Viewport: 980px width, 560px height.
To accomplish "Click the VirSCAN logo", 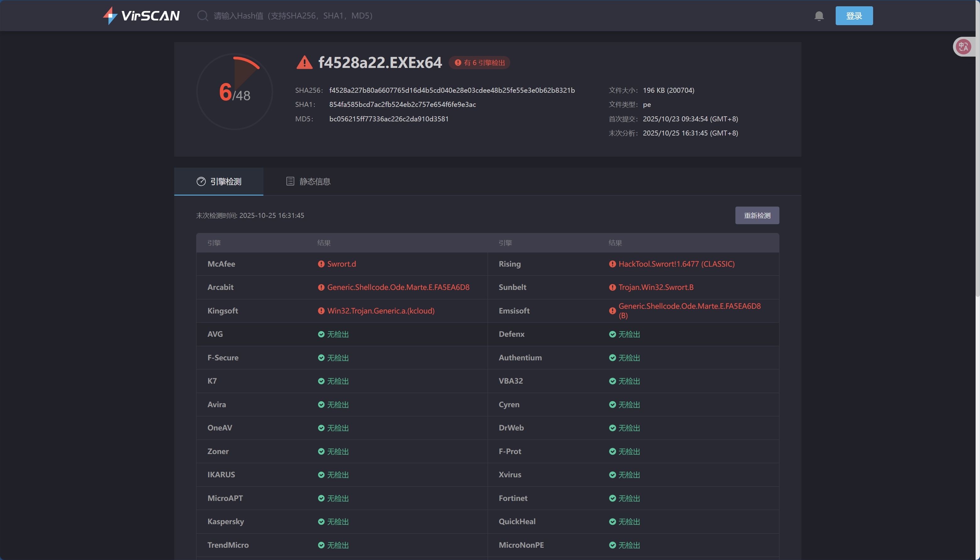I will pyautogui.click(x=141, y=15).
